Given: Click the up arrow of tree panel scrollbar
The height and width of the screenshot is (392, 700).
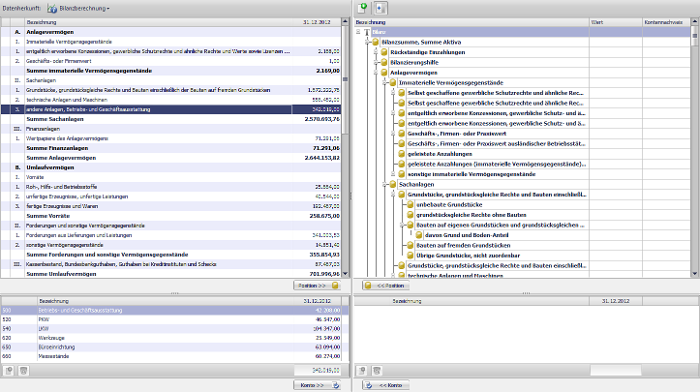Looking at the screenshot, I should click(695, 21).
